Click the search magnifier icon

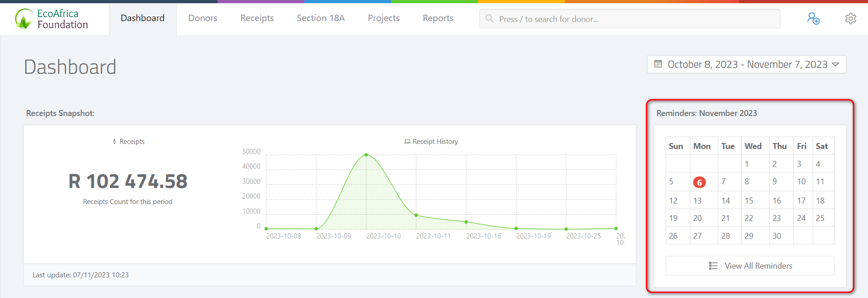(489, 19)
